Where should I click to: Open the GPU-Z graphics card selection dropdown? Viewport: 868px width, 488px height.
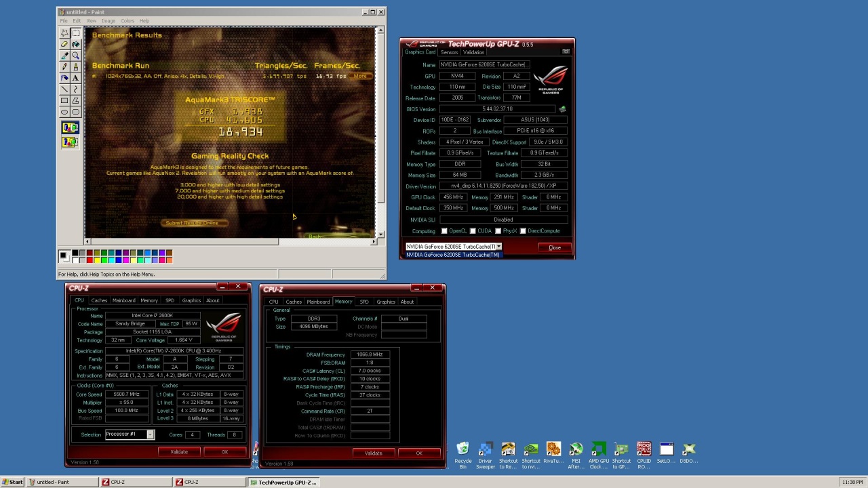[498, 247]
